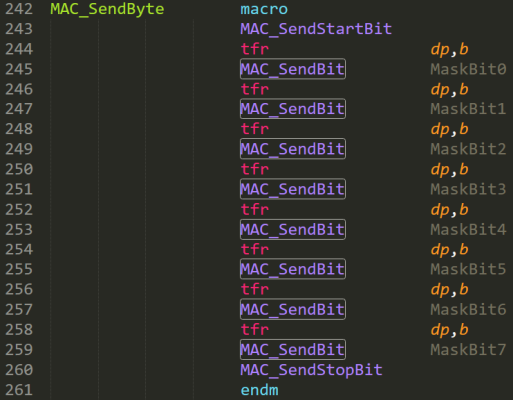Click the MaskBit0 operand
The width and height of the screenshot is (513, 400).
tap(468, 69)
